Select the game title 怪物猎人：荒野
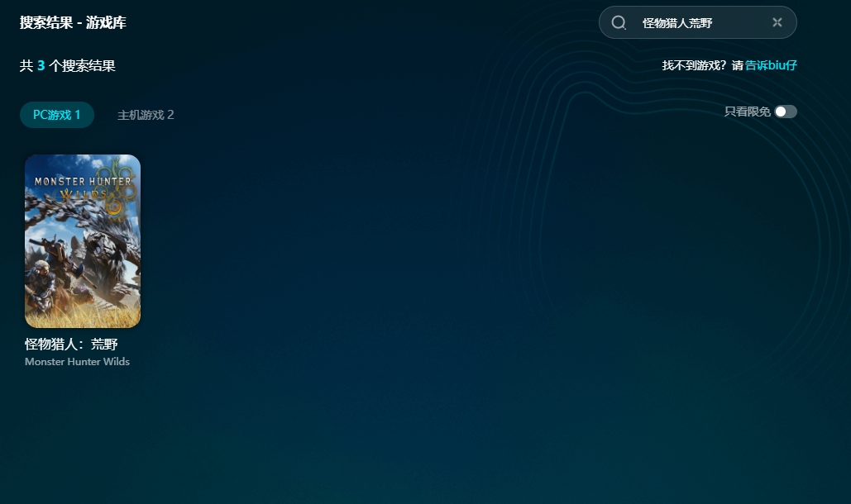Screen dimensions: 851x504 pyautogui.click(x=71, y=345)
